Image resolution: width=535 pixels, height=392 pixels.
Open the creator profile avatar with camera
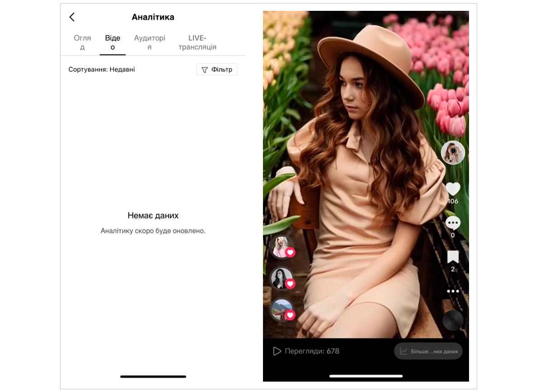coord(453,152)
